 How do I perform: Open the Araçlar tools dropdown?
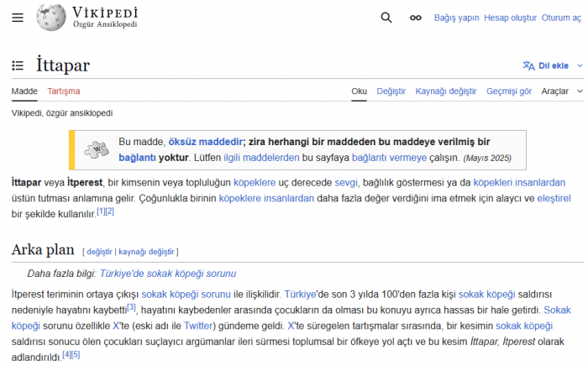(559, 91)
